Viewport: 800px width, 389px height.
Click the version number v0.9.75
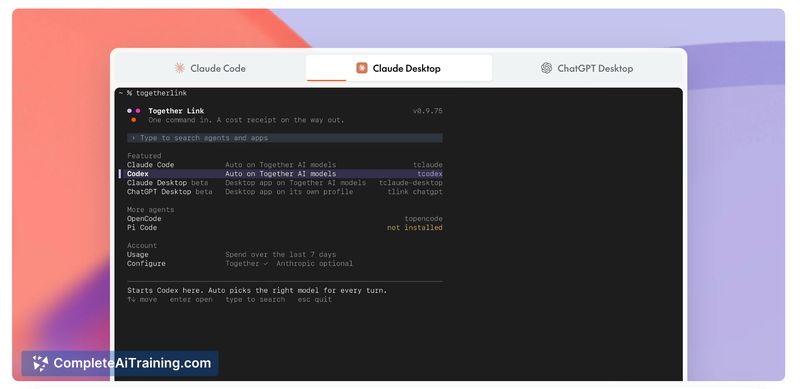pos(428,111)
